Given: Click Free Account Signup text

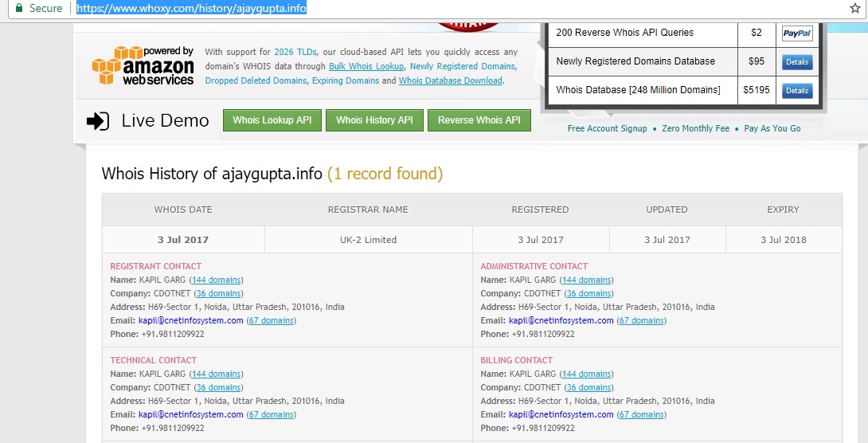Looking at the screenshot, I should (x=608, y=128).
